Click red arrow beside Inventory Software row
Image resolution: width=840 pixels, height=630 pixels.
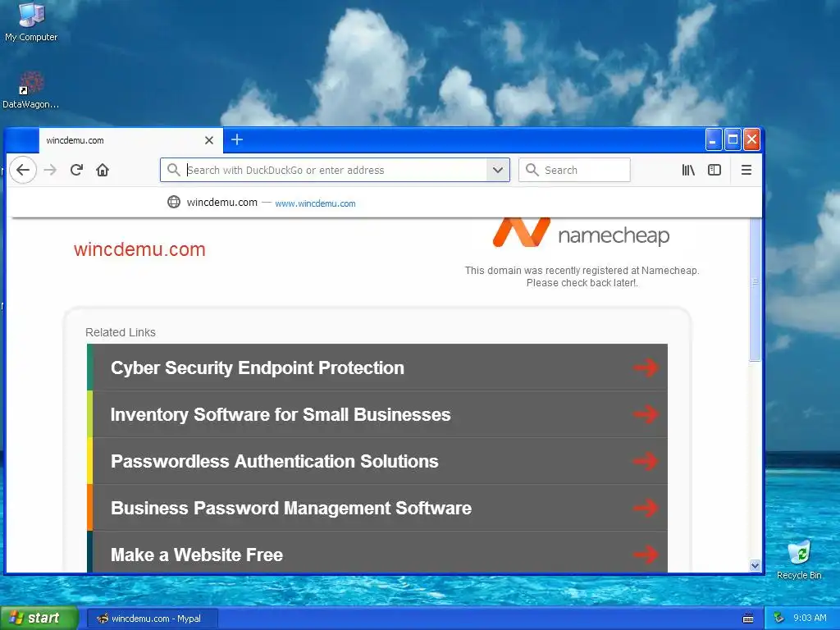[x=646, y=414]
